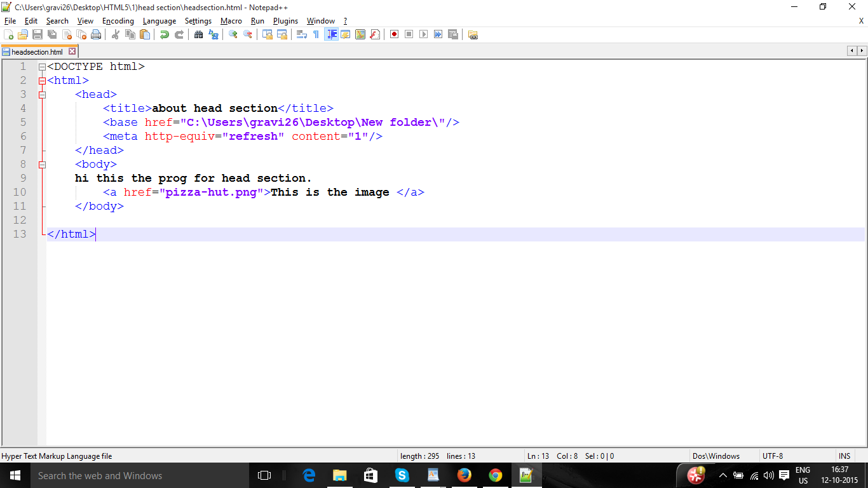Open Firefox from the taskbar
The height and width of the screenshot is (488, 868).
[465, 475]
